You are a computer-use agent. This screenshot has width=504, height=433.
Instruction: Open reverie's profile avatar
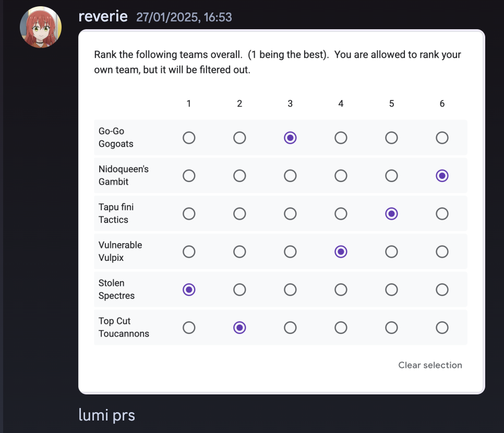point(41,27)
